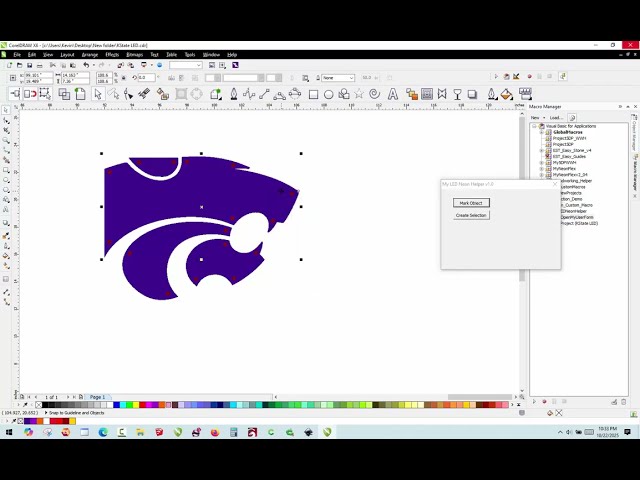Click the Play macro triangle in the top toolbar
This screenshot has width=640, height=480.
pos(496,76)
